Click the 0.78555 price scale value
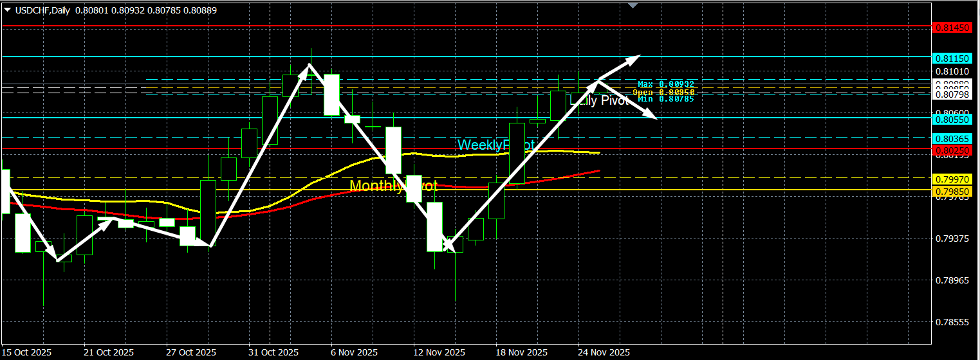The image size is (980, 360). [953, 322]
